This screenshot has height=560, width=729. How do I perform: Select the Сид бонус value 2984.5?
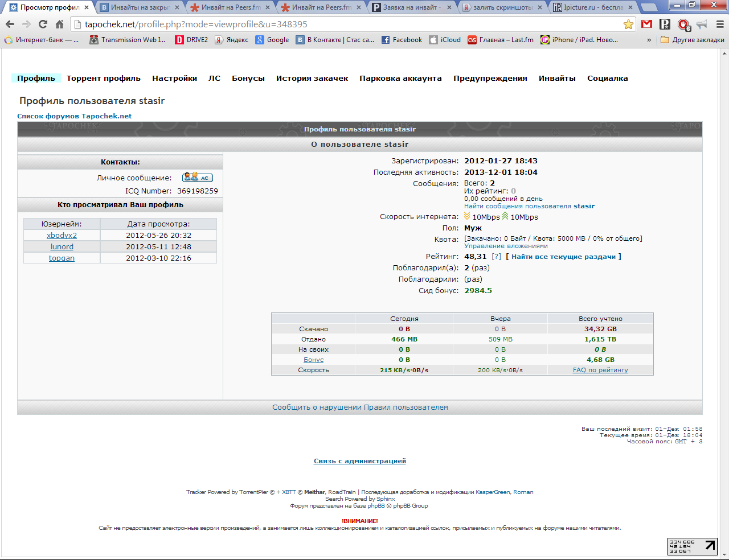coord(478,290)
